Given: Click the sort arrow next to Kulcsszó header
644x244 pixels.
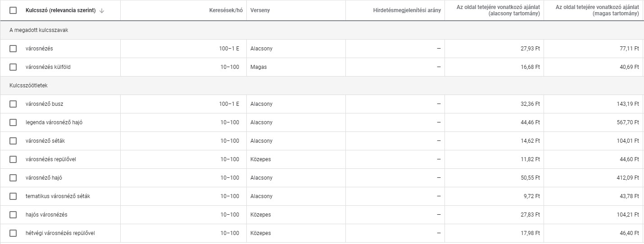Looking at the screenshot, I should pos(102,10).
